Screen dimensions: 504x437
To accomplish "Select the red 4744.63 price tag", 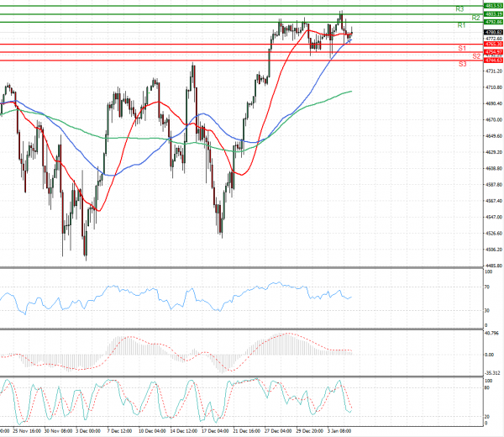I will 493,61.
